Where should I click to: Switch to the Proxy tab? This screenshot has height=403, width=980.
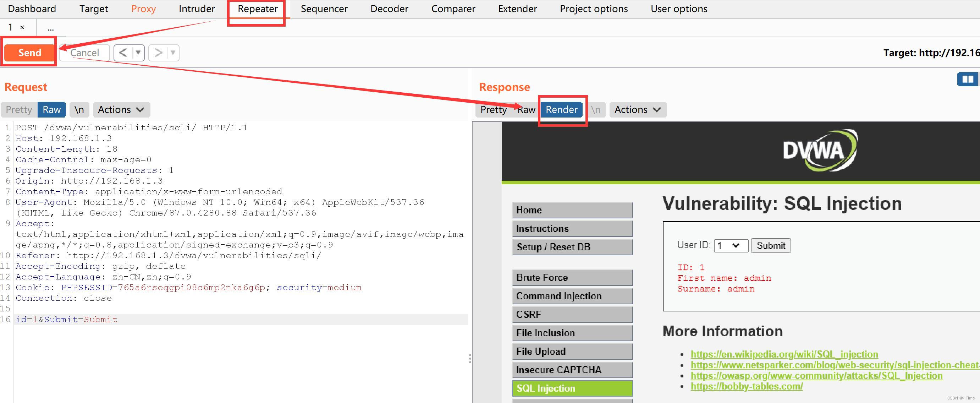pyautogui.click(x=143, y=9)
